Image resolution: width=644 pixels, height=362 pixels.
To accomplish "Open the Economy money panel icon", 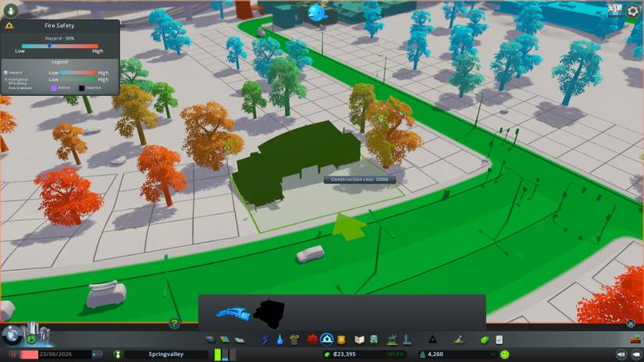I will click(x=485, y=340).
